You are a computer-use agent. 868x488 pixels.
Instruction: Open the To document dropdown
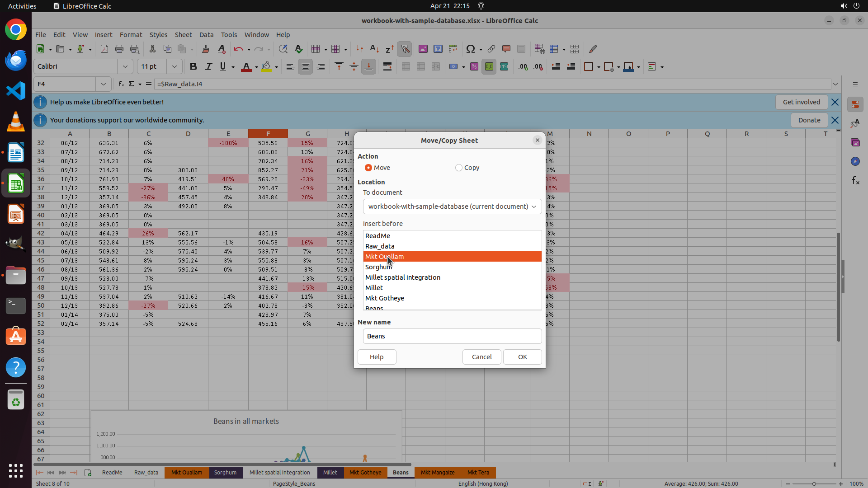(452, 206)
